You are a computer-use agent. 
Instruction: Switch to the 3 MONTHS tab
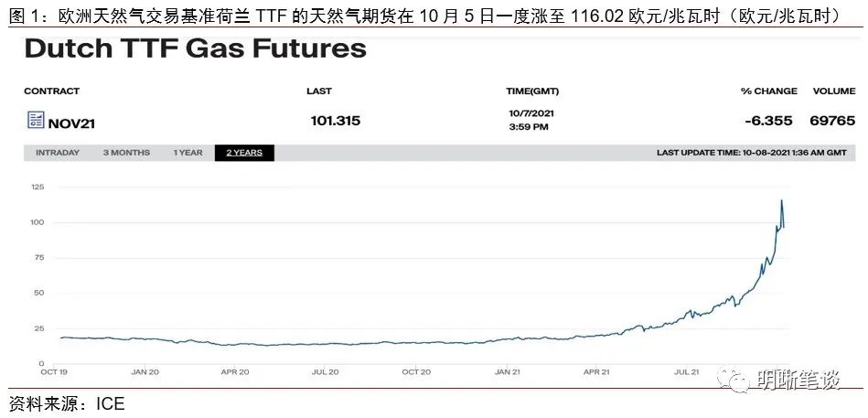(x=126, y=153)
